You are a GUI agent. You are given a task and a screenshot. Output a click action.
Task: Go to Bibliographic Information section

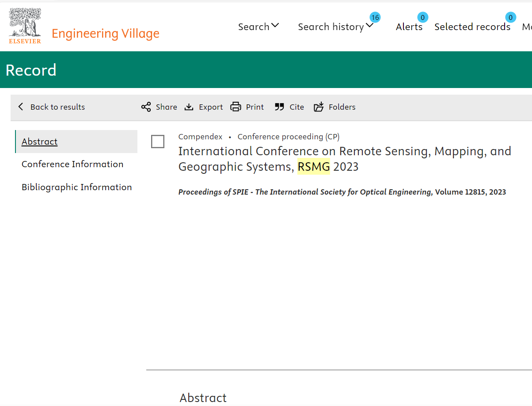[x=77, y=187]
